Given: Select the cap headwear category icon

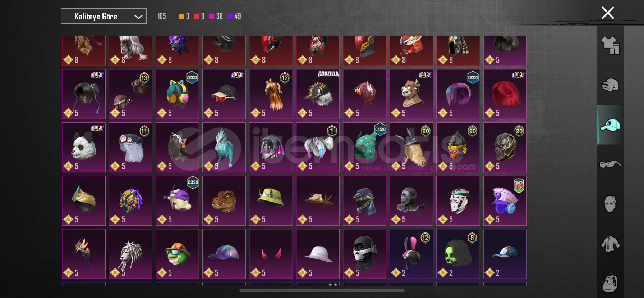Looking at the screenshot, I should click(x=610, y=125).
